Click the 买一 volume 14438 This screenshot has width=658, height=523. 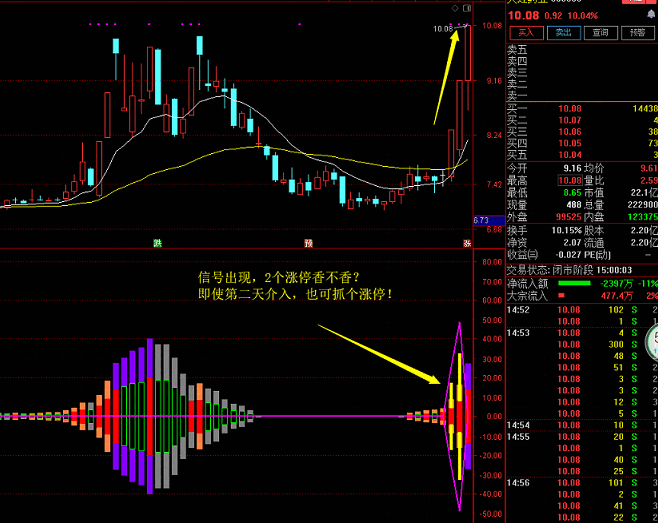pyautogui.click(x=645, y=109)
